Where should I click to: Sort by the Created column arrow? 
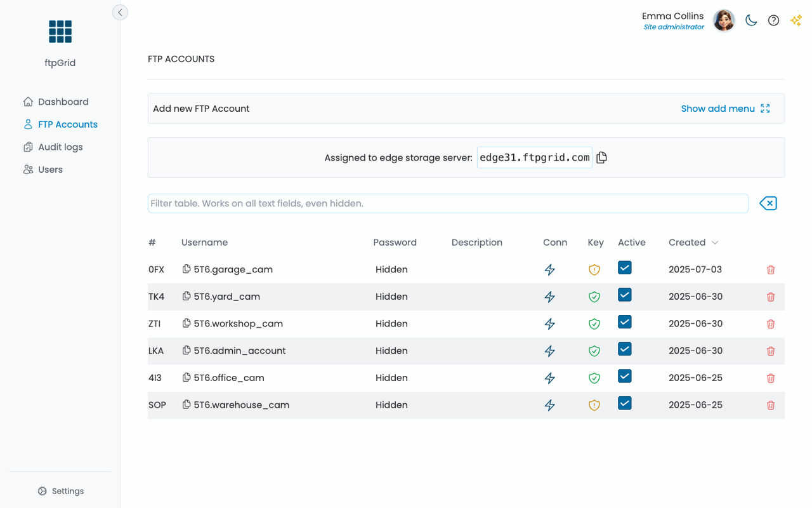click(x=715, y=243)
